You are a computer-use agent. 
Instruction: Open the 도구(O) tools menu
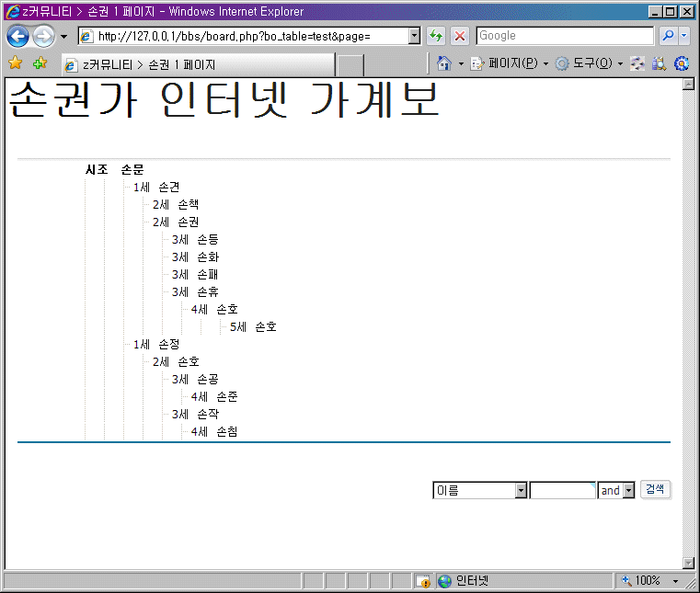(589, 63)
